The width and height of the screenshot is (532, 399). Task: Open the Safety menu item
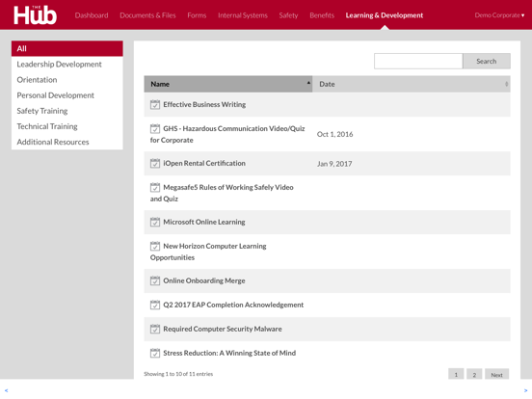click(288, 15)
